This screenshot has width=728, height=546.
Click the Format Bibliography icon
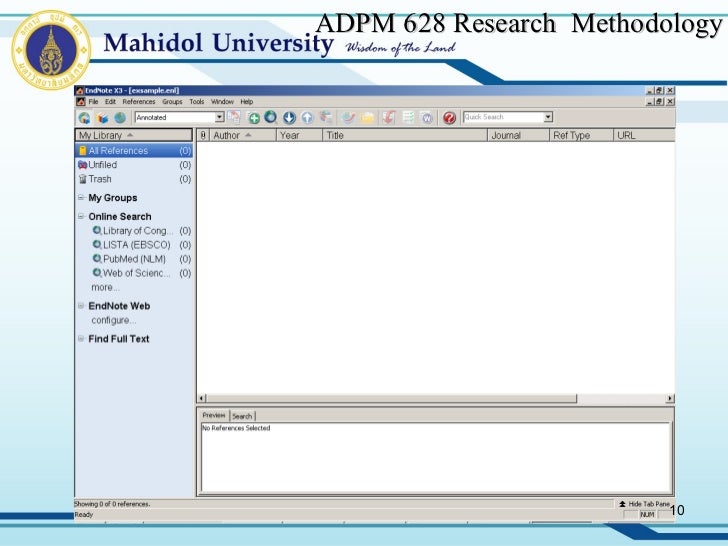[408, 117]
